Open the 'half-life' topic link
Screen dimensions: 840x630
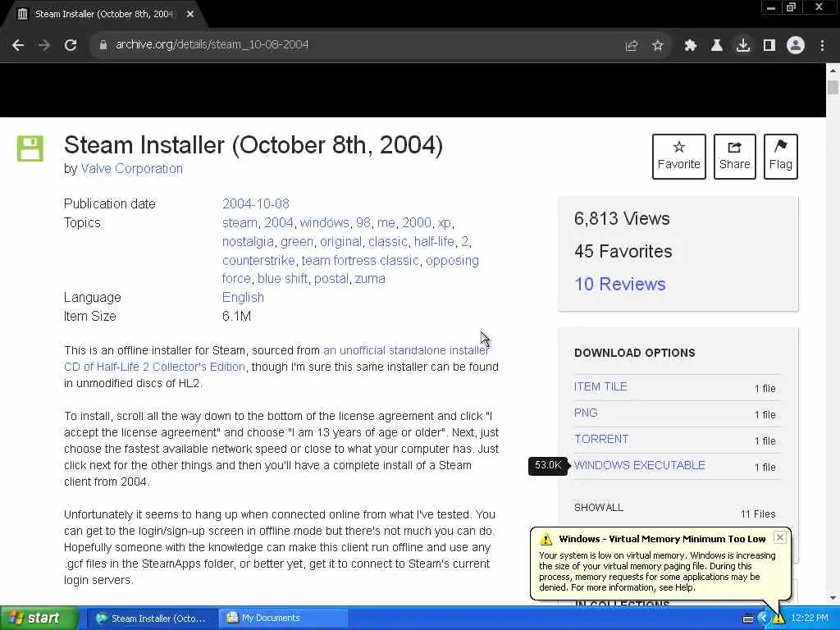[x=434, y=242]
